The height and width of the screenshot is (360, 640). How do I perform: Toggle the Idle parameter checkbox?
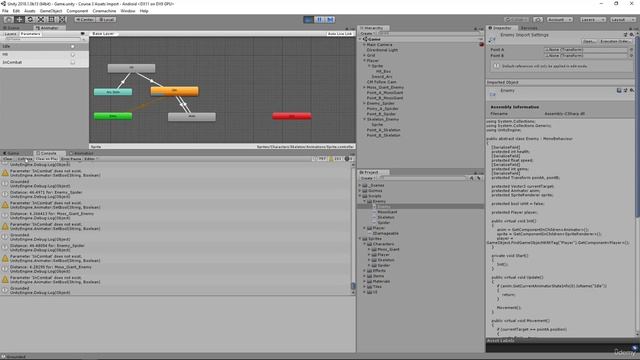pyautogui.click(x=73, y=47)
